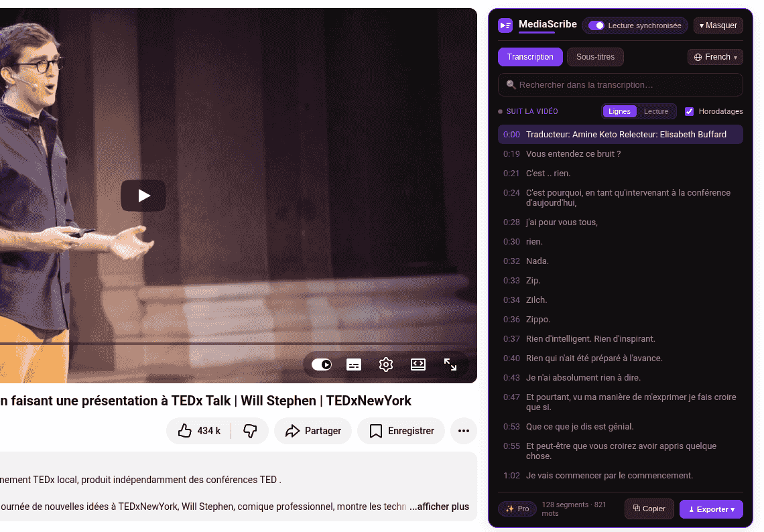Image resolution: width=764 pixels, height=532 pixels.
Task: Toggle Lecture synchronisée switch
Action: coord(596,25)
